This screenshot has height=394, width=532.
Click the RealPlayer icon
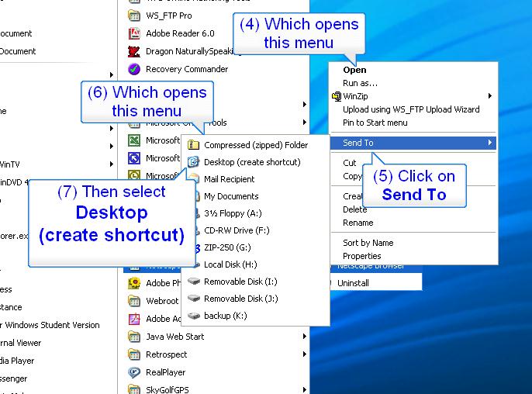pyautogui.click(x=134, y=372)
